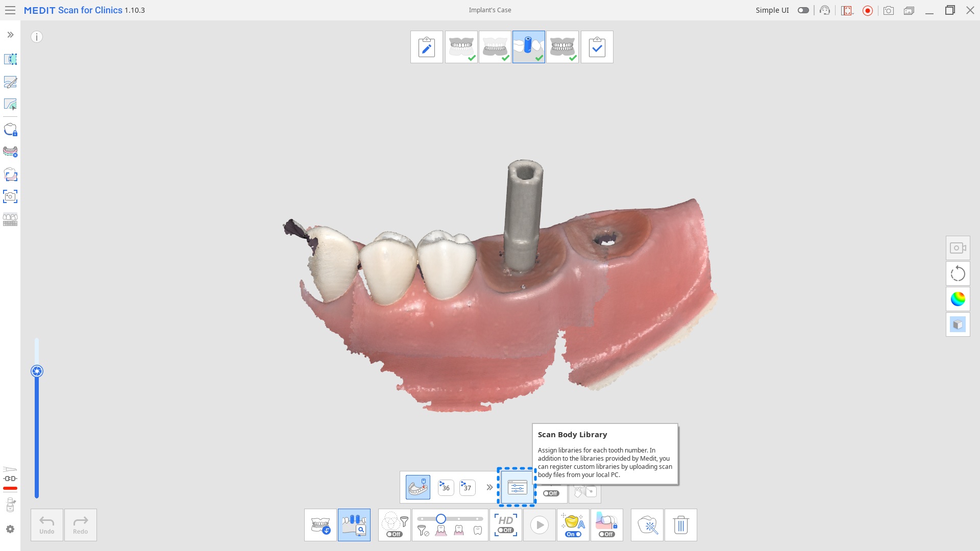980x551 pixels.
Task: Open the record view camera control
Action: (x=958, y=248)
